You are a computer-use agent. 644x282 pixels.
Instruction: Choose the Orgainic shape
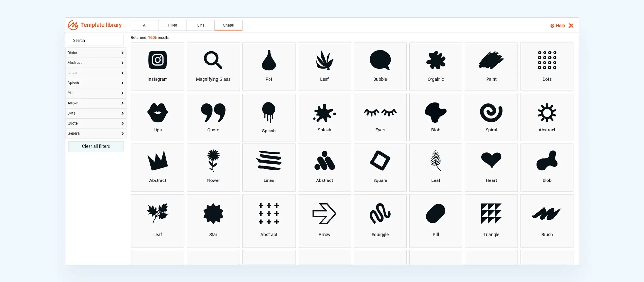click(x=436, y=66)
